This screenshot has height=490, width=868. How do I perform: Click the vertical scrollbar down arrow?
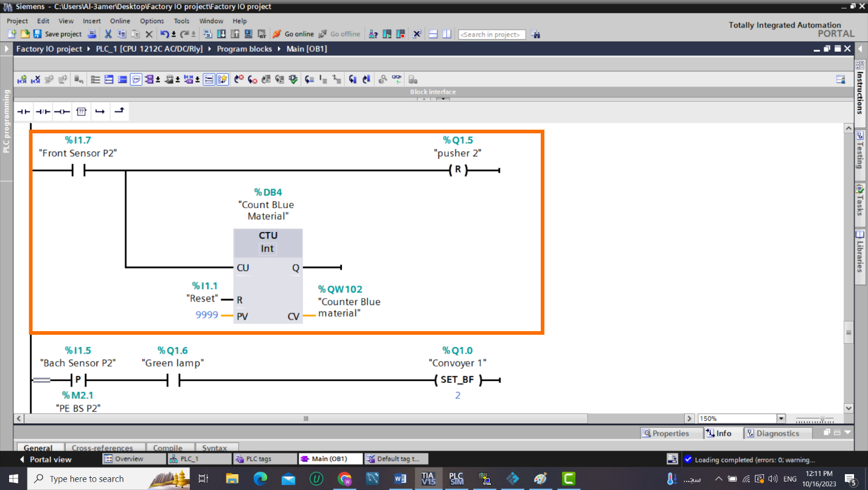[849, 408]
